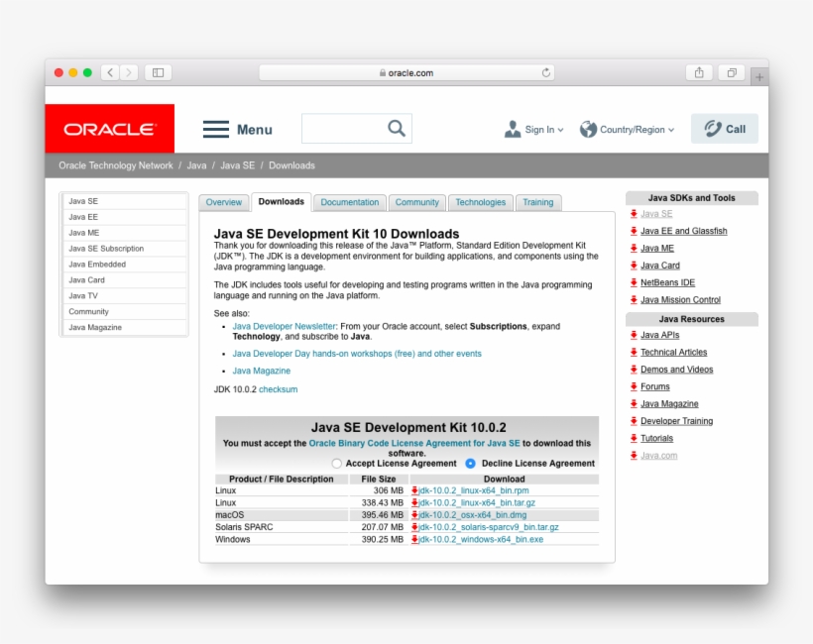Open Java ME in left sidebar
This screenshot has height=644, width=813.
124,233
